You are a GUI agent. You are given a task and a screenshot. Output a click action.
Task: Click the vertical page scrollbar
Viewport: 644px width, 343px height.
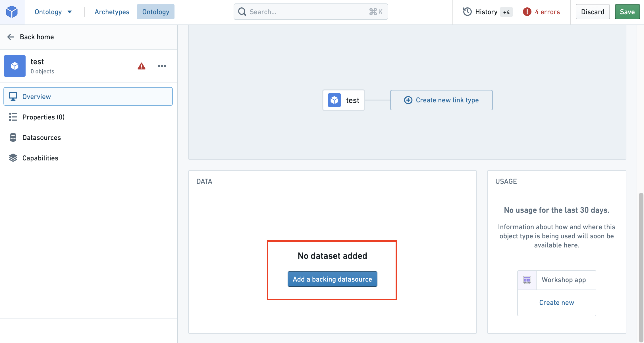(x=641, y=267)
